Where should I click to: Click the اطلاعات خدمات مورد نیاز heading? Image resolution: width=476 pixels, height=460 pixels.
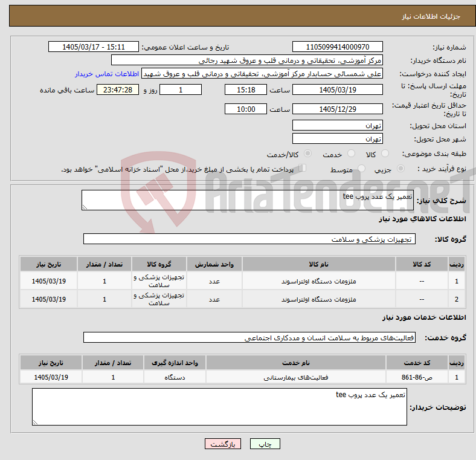tap(424, 317)
